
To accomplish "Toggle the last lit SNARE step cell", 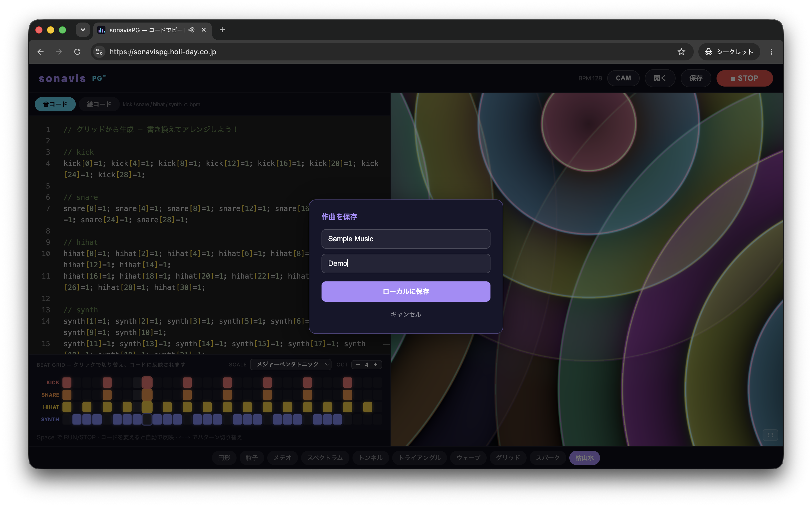I will point(348,395).
